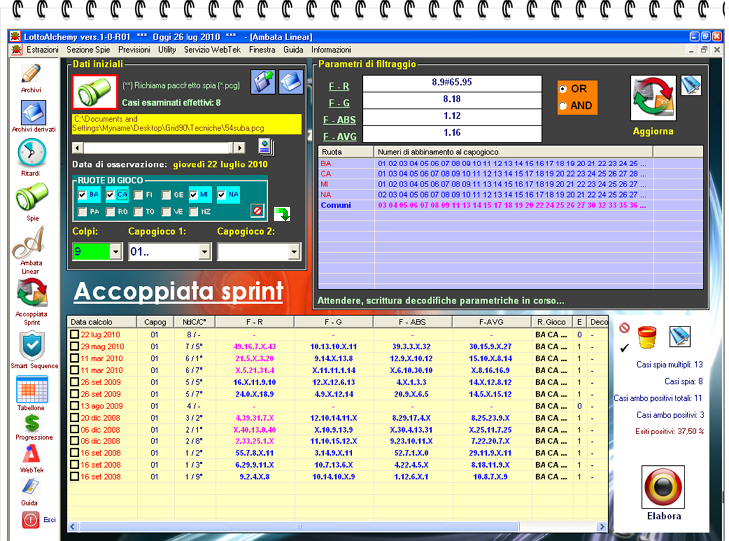Image resolution: width=729 pixels, height=541 pixels.
Task: Click the red prohibited circle above checkmark
Action: coord(624,328)
